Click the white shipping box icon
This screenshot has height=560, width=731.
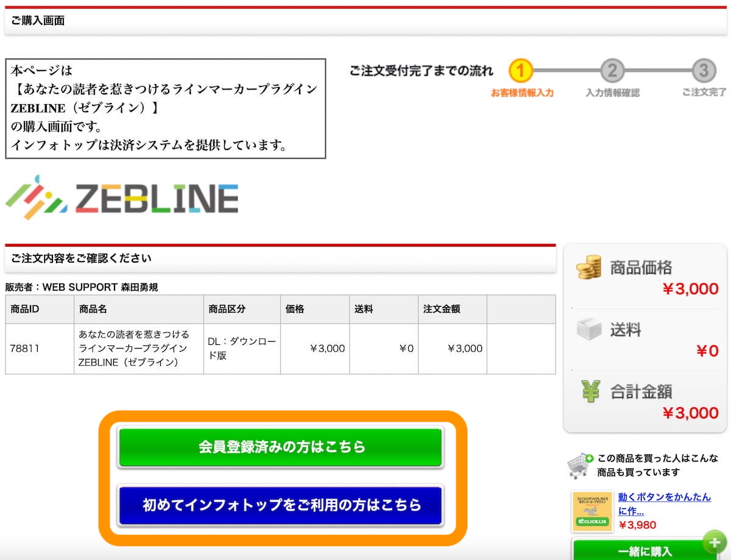(588, 330)
